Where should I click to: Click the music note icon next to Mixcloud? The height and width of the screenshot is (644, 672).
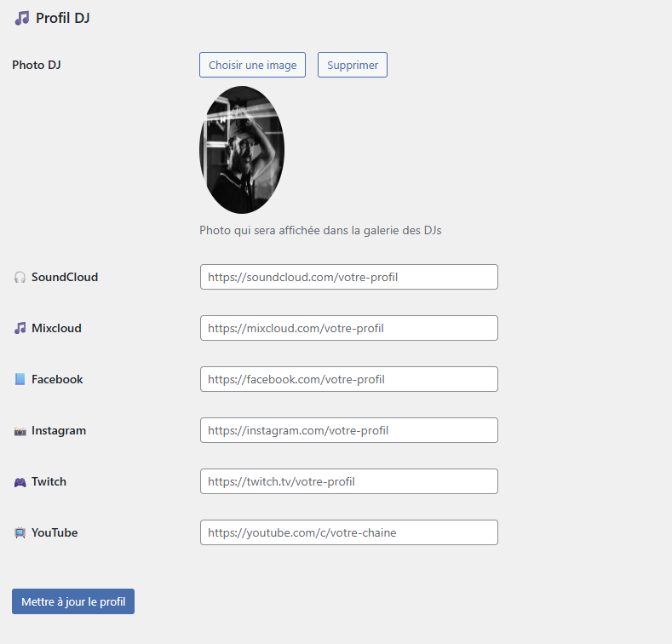coord(20,328)
